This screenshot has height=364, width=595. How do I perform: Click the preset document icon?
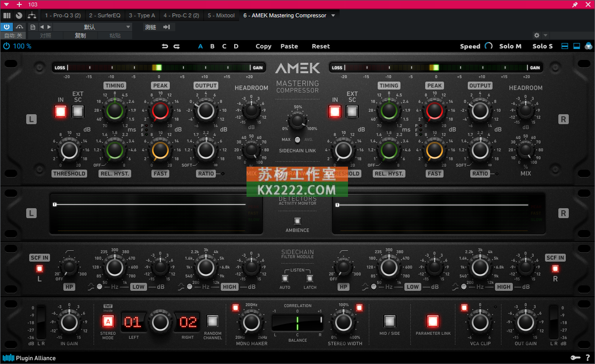33,27
